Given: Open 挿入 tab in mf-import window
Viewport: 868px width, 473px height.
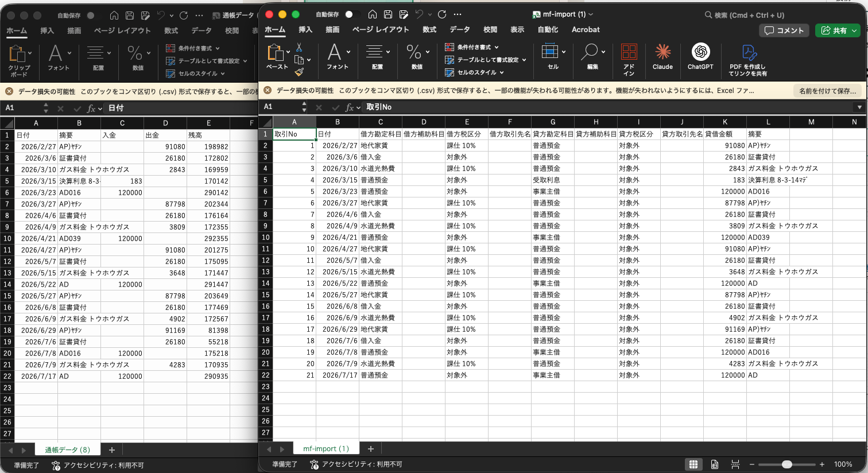Looking at the screenshot, I should pyautogui.click(x=305, y=30).
